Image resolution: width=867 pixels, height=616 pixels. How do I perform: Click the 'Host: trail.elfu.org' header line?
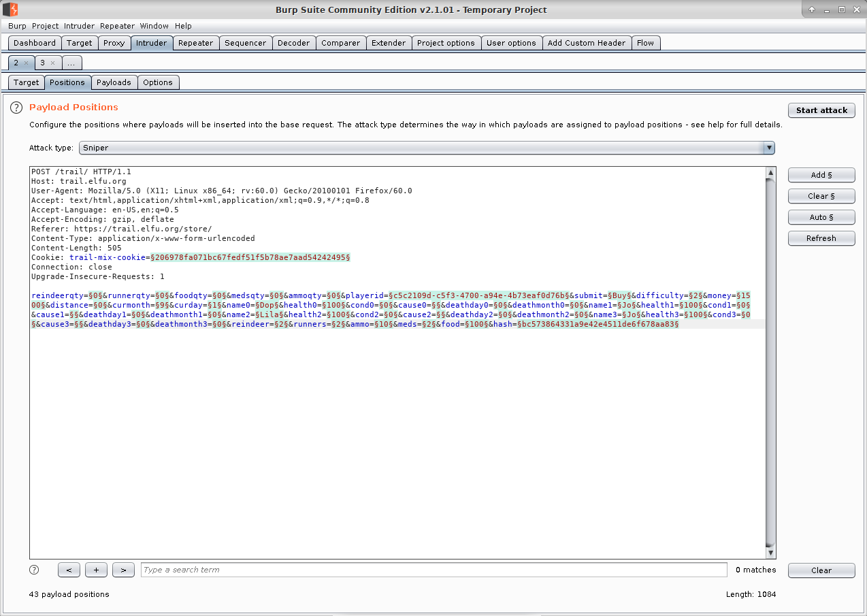coord(79,181)
